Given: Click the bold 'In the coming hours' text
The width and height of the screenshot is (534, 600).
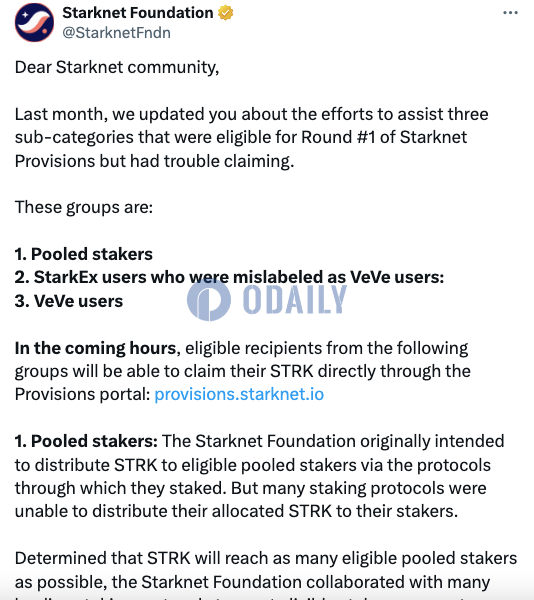Looking at the screenshot, I should point(96,348).
